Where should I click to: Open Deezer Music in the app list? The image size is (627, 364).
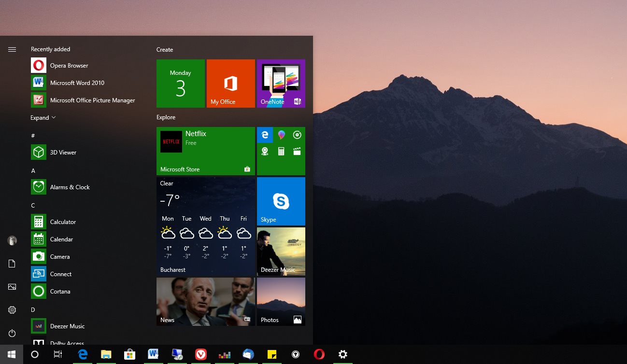coord(87,326)
